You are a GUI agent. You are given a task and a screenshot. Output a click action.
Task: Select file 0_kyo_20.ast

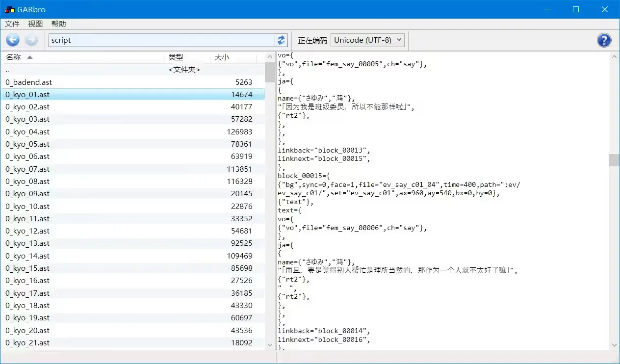132,331
